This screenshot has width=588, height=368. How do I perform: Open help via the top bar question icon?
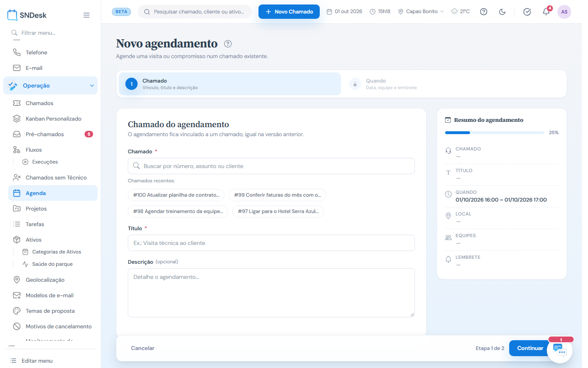click(483, 12)
